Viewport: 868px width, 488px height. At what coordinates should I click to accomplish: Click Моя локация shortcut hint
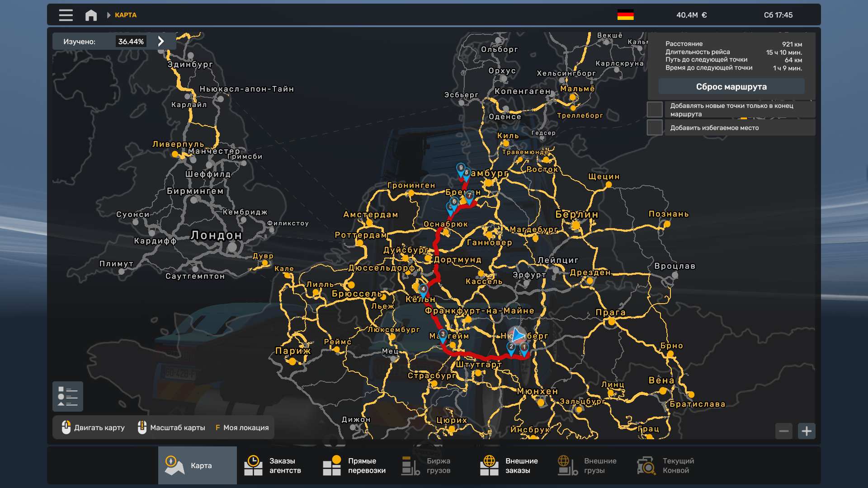pos(242,427)
